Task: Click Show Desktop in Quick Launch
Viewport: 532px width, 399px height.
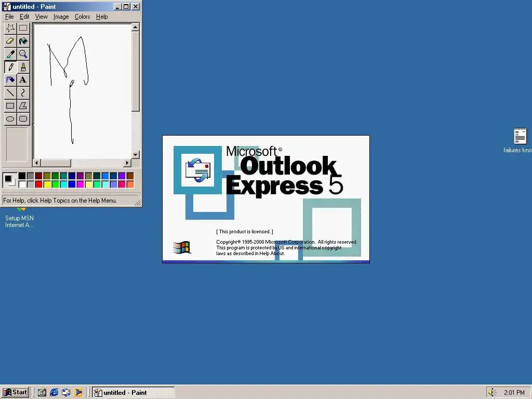Action: (x=42, y=393)
